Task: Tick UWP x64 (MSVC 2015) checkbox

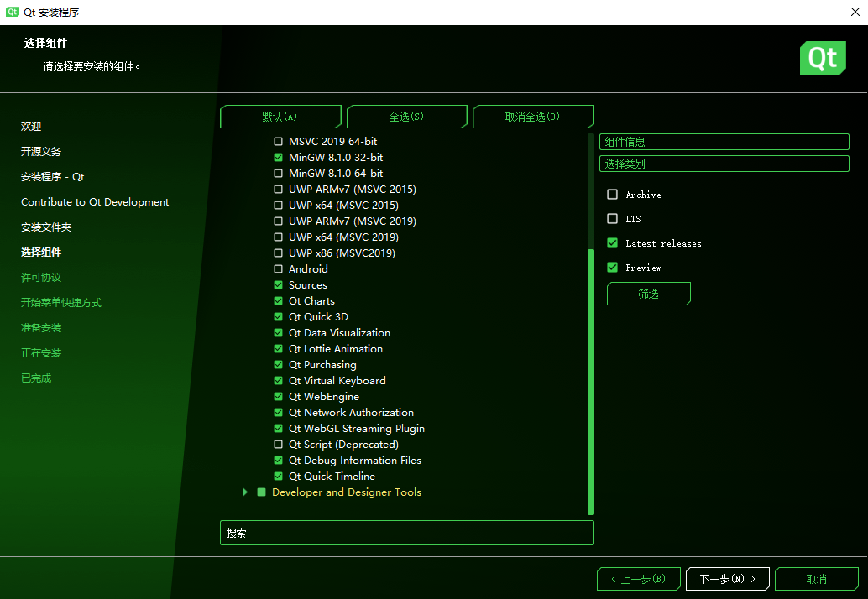Action: tap(279, 206)
